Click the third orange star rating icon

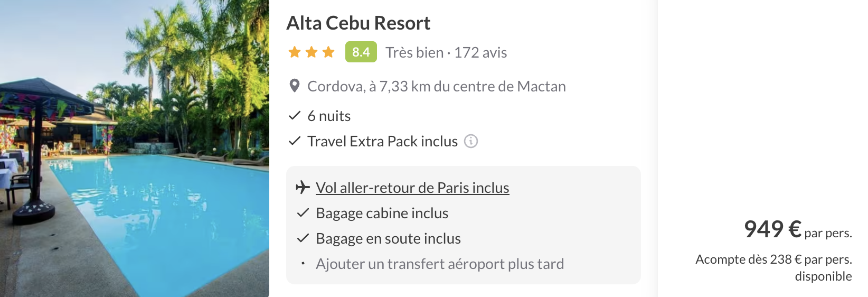pos(328,52)
